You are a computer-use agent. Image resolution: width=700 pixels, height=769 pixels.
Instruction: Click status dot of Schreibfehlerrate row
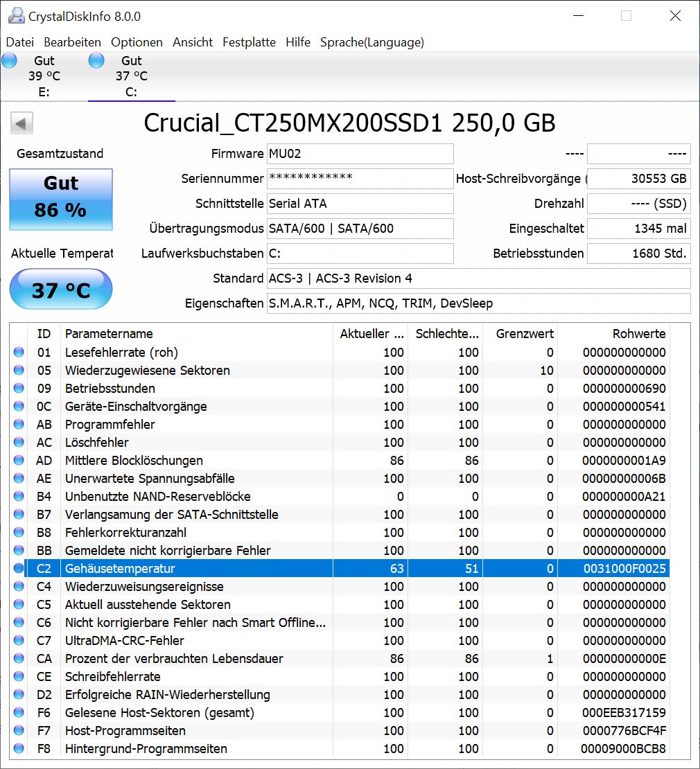pyautogui.click(x=19, y=676)
